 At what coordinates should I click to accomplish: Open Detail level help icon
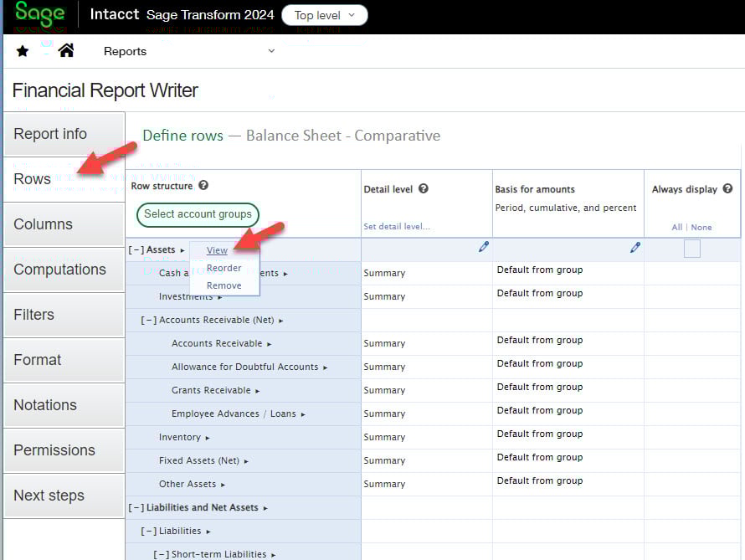pyautogui.click(x=424, y=189)
